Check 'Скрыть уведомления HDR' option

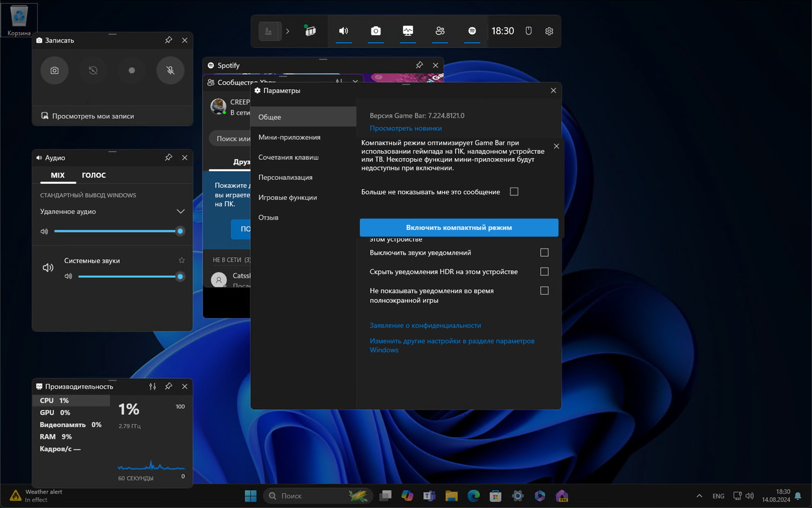point(544,272)
